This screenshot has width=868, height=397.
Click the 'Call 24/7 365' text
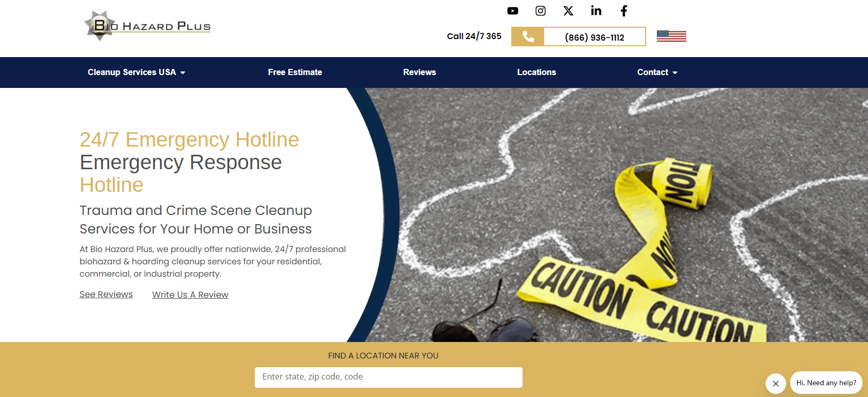point(474,36)
